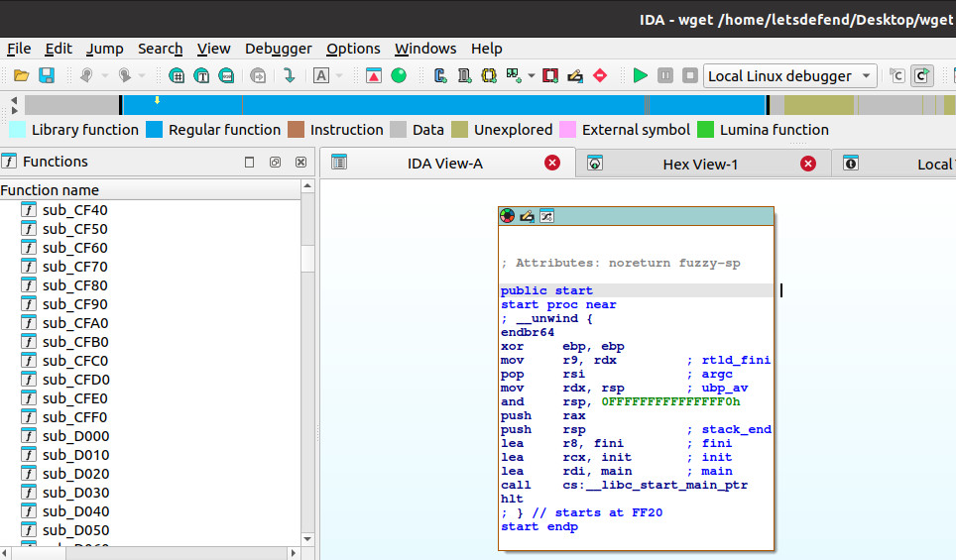This screenshot has height=560, width=956.
Task: Click the red breakpoint diamond icon
Action: click(x=600, y=75)
